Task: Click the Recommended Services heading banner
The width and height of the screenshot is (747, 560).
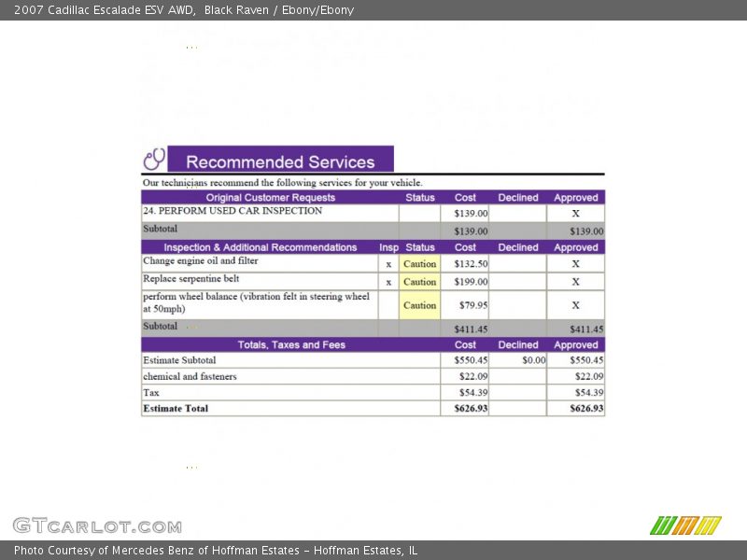Action: point(281,159)
